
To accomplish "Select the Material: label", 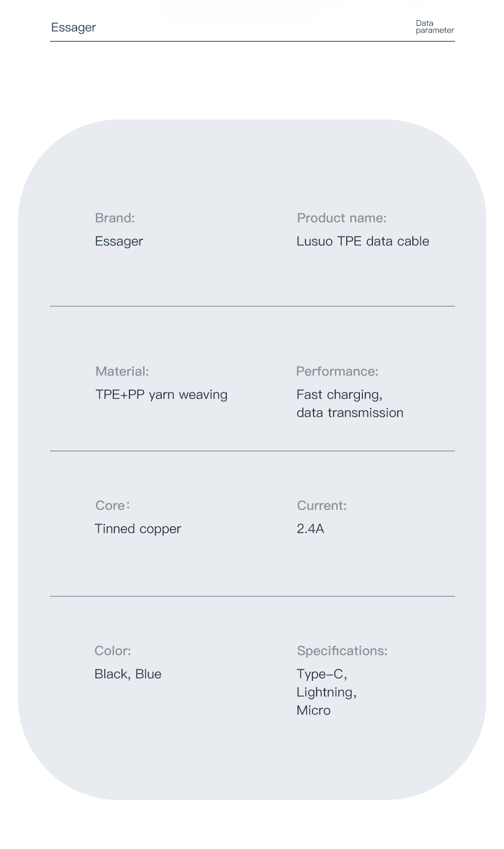I will point(122,371).
